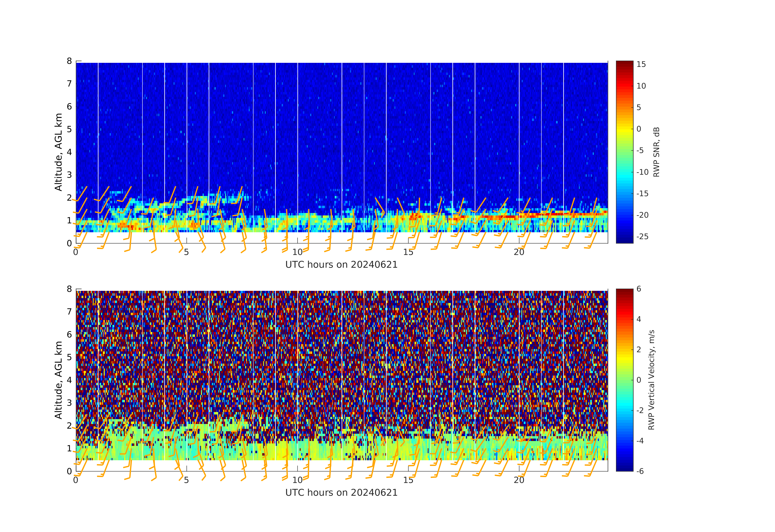Image resolution: width=775 pixels, height=532 pixels.
Task: Click the top plot's SNR colorbar
Action: tap(624, 152)
